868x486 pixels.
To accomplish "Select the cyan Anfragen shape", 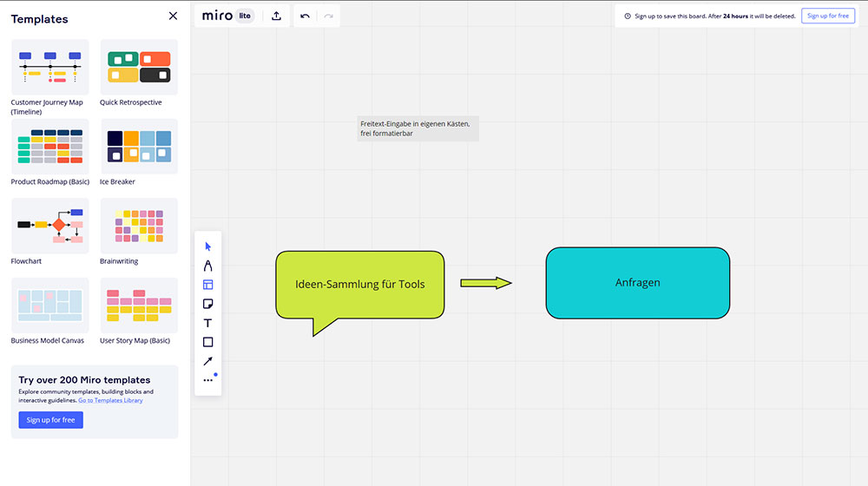I will tap(637, 283).
